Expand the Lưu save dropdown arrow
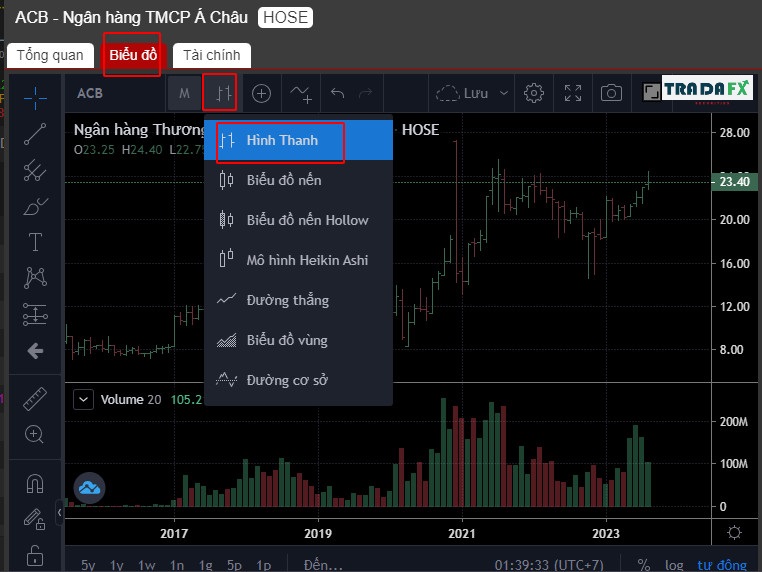 coord(504,93)
